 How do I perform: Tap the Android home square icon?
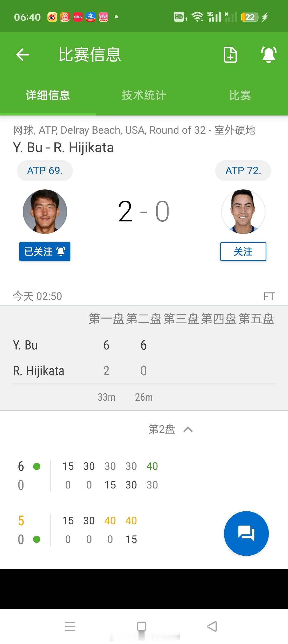coord(141,626)
